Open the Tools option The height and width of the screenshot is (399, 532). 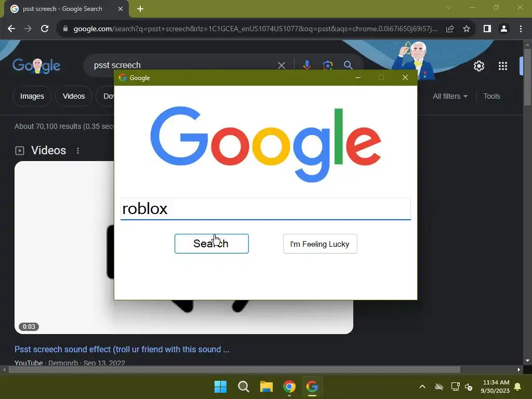coord(491,96)
